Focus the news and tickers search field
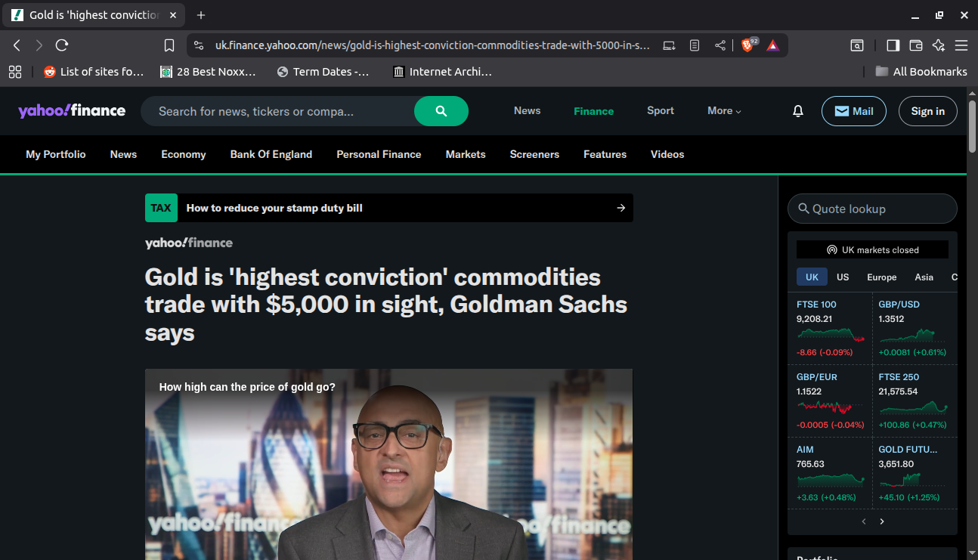This screenshot has width=978, height=560. pos(277,111)
